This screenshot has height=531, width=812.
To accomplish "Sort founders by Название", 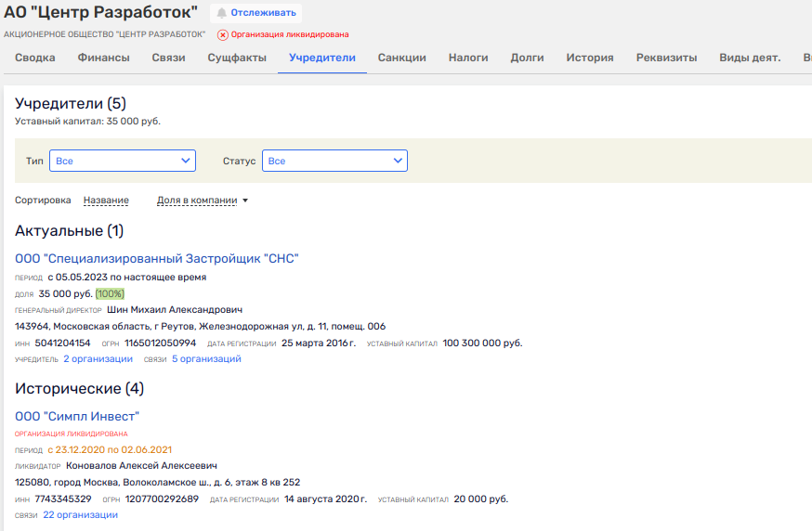I will [106, 201].
